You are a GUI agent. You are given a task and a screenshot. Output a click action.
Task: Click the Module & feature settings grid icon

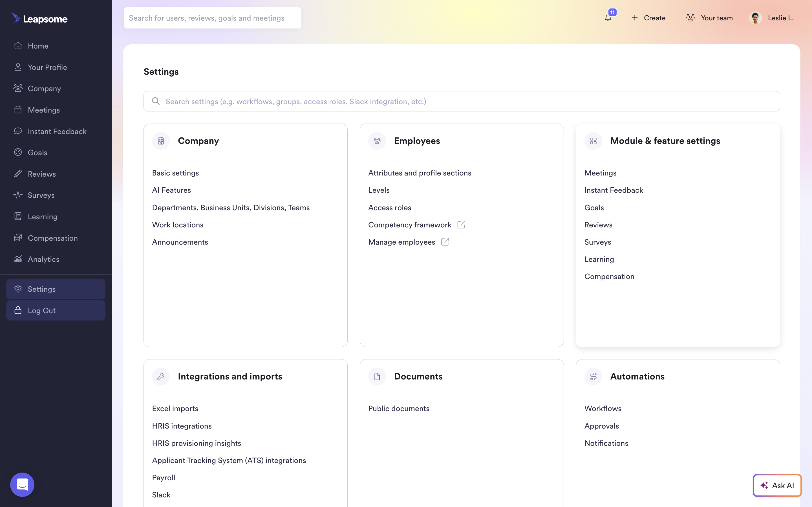coord(593,141)
